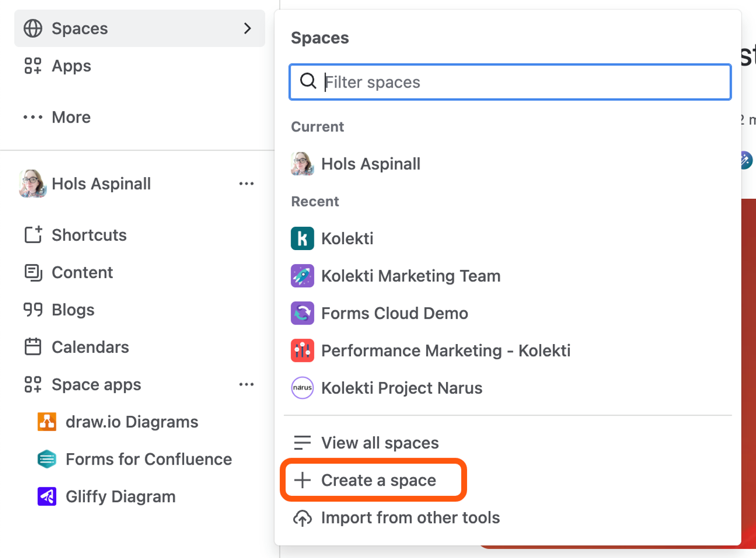The width and height of the screenshot is (756, 558).
Task: Click the Space apps grid icon
Action: (33, 385)
